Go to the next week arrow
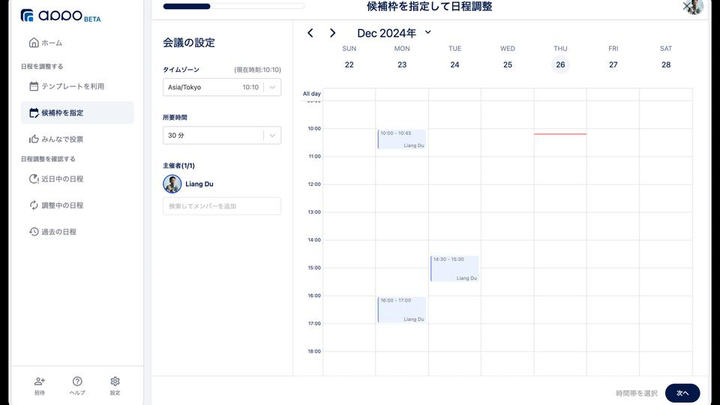This screenshot has height=405, width=720. pos(333,33)
